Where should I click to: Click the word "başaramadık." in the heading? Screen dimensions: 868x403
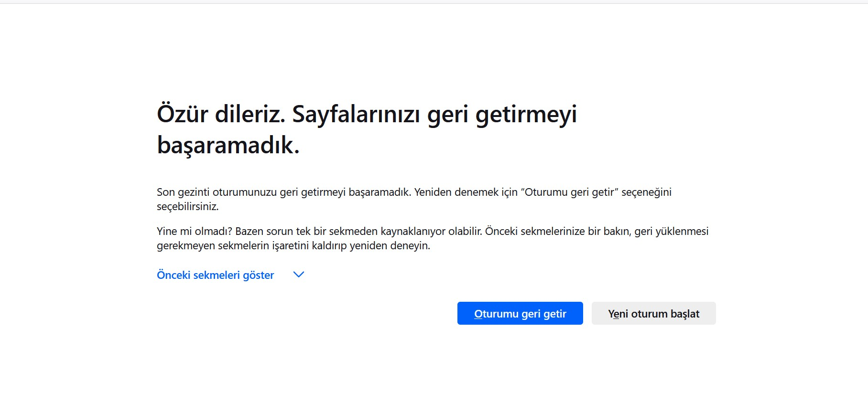tap(228, 145)
